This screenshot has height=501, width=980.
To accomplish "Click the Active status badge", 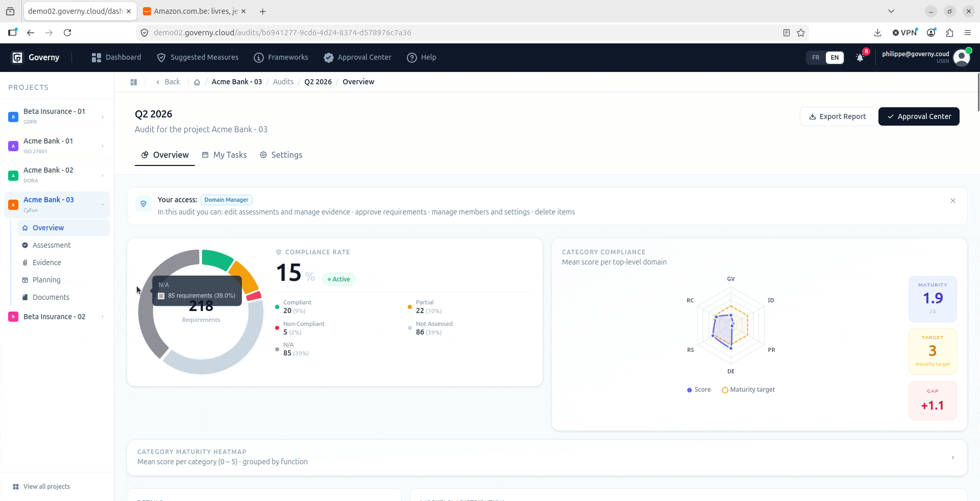I will click(x=339, y=279).
